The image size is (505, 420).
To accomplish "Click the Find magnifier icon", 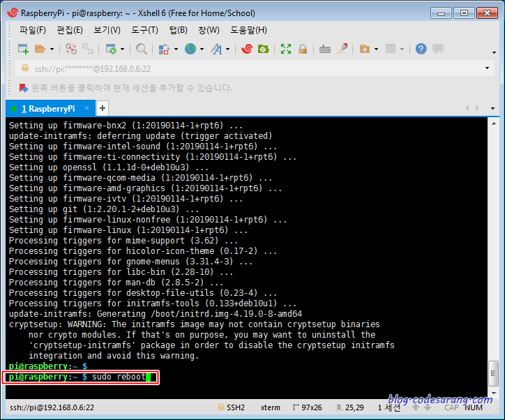I will pyautogui.click(x=142, y=49).
